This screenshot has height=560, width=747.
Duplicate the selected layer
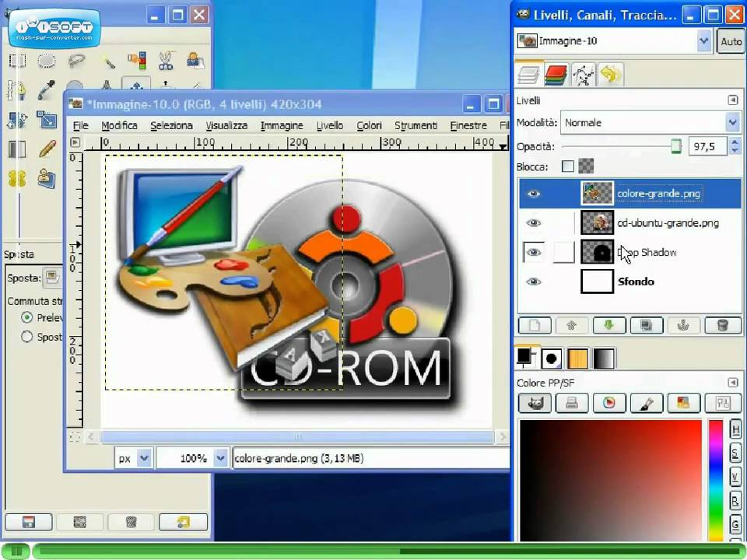click(x=646, y=326)
